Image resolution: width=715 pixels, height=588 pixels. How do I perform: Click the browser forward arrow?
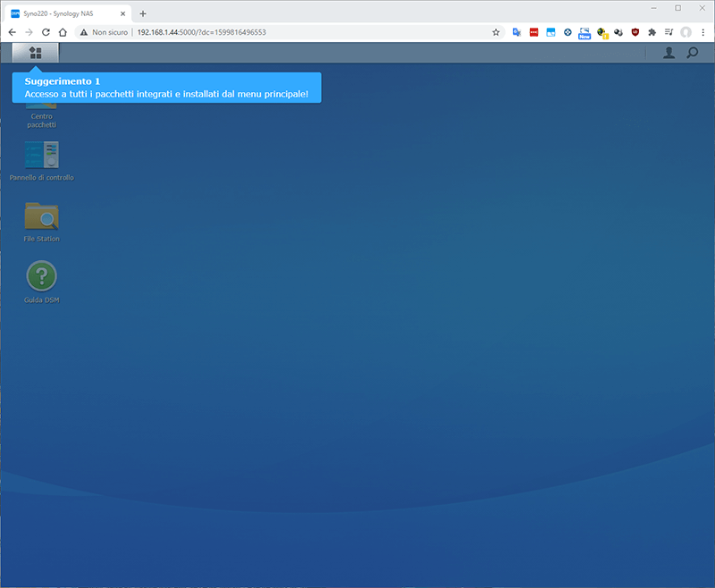(x=29, y=32)
